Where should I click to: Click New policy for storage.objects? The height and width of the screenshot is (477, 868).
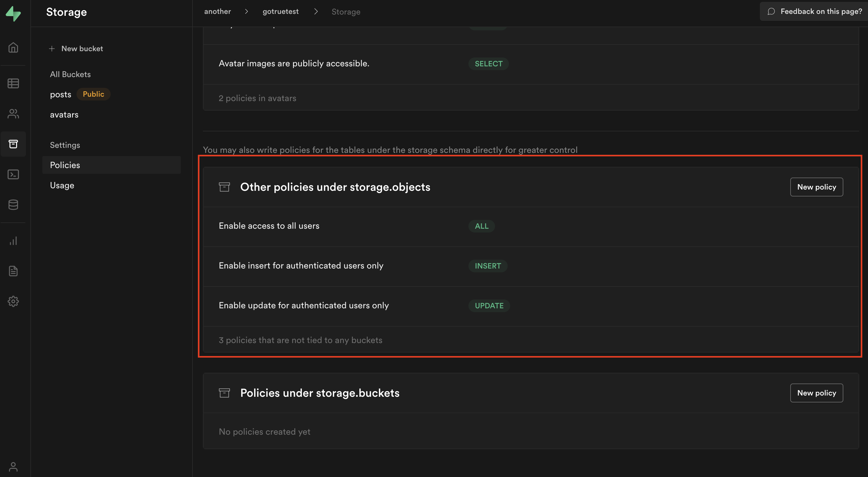(816, 187)
